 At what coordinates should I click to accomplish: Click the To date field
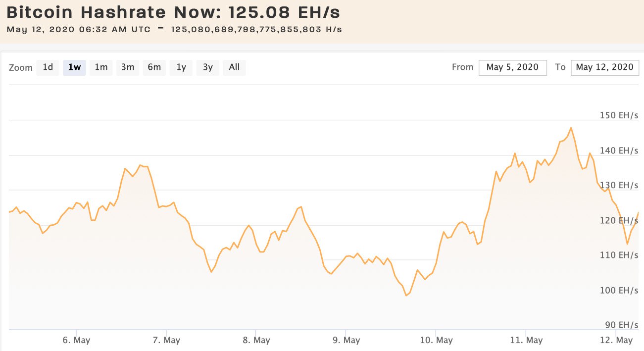(x=604, y=67)
